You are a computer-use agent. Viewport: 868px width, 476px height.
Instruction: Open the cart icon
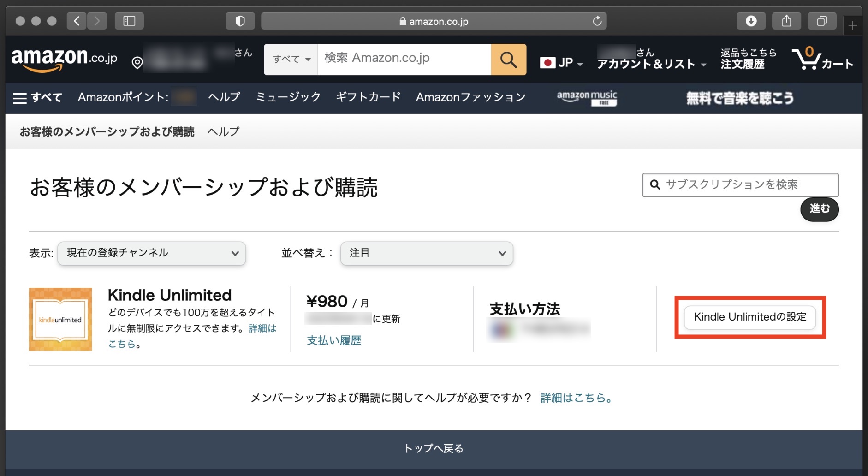point(822,59)
